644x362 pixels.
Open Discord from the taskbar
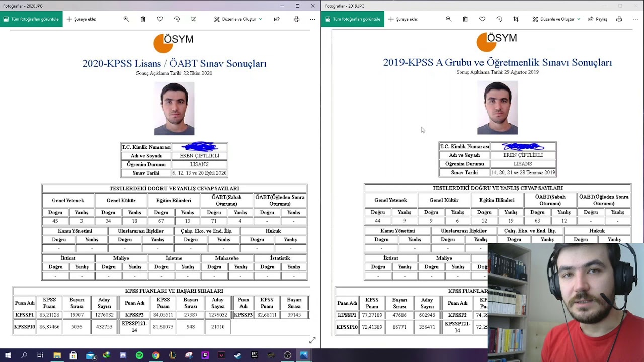pos(123,355)
